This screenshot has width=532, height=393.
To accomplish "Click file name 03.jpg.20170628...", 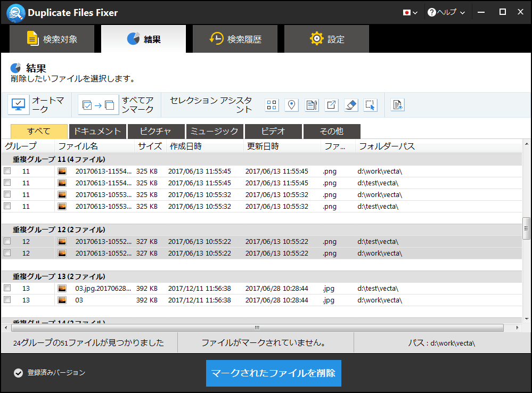I will point(103,289).
